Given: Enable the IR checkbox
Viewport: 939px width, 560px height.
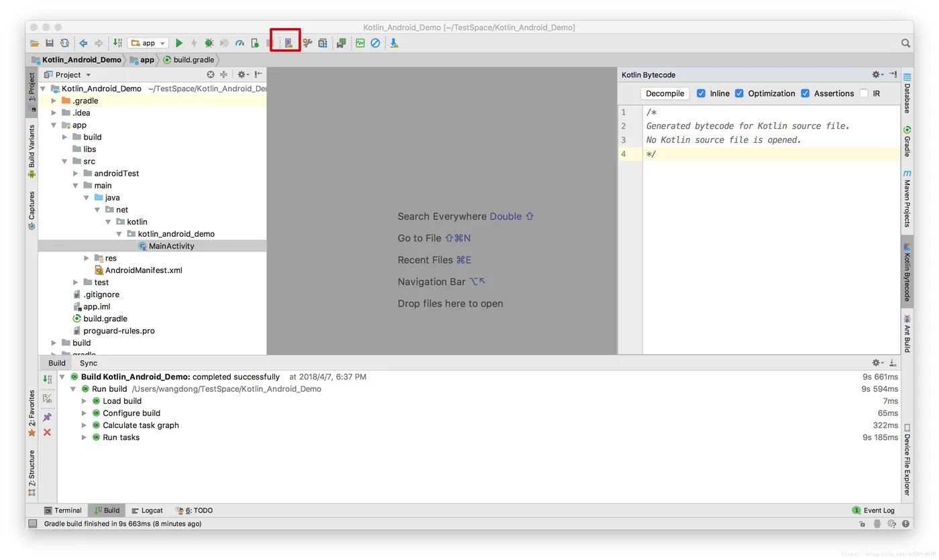Looking at the screenshot, I should [864, 93].
